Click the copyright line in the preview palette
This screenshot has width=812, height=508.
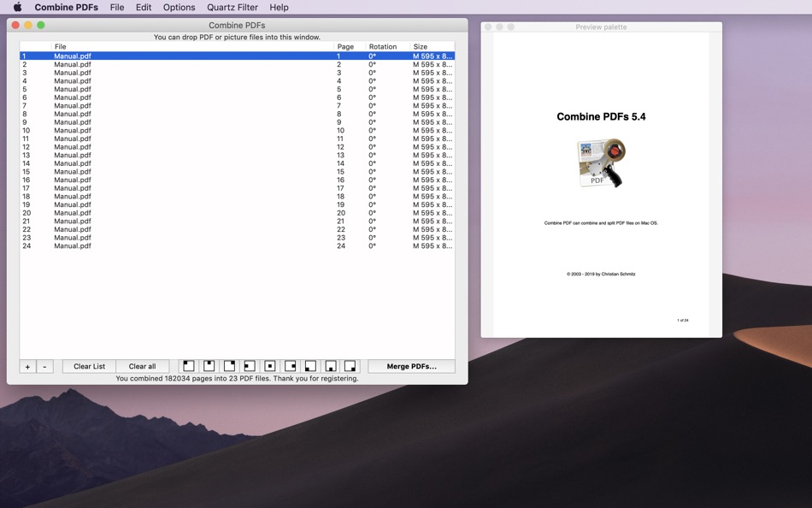(601, 274)
